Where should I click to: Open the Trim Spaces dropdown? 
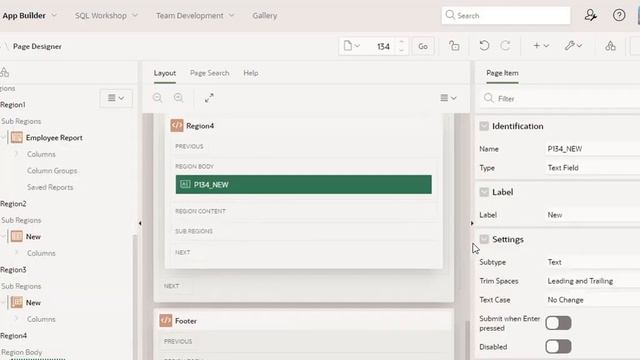click(593, 281)
